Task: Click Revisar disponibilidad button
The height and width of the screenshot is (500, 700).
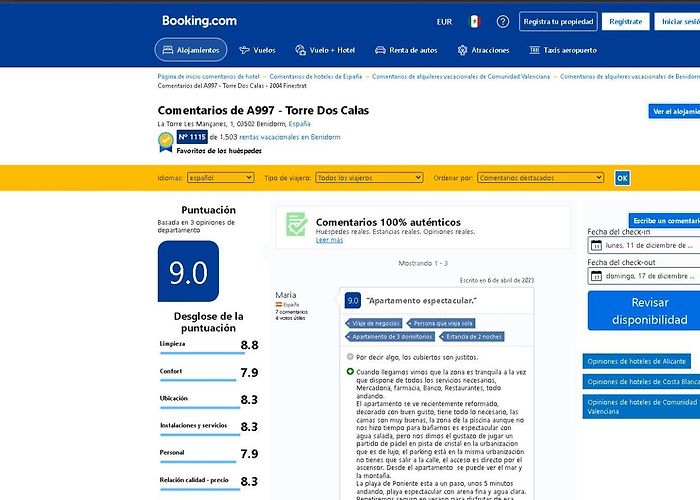Action: tap(644, 311)
